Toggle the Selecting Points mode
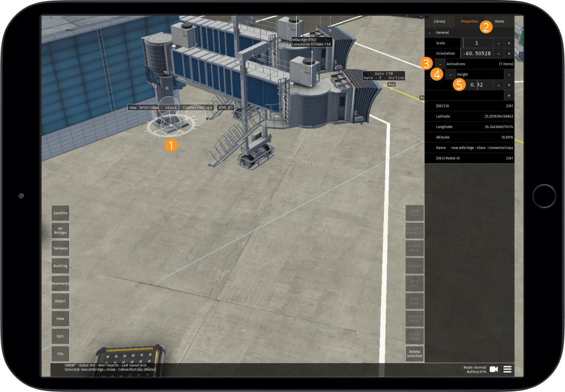This screenshot has width=565, height=392. [414, 318]
